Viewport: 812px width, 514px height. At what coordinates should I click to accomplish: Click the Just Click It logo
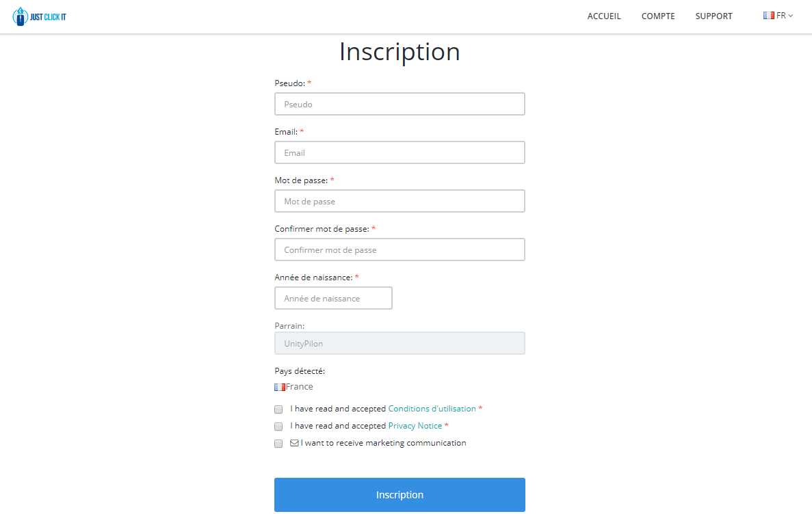coord(39,16)
